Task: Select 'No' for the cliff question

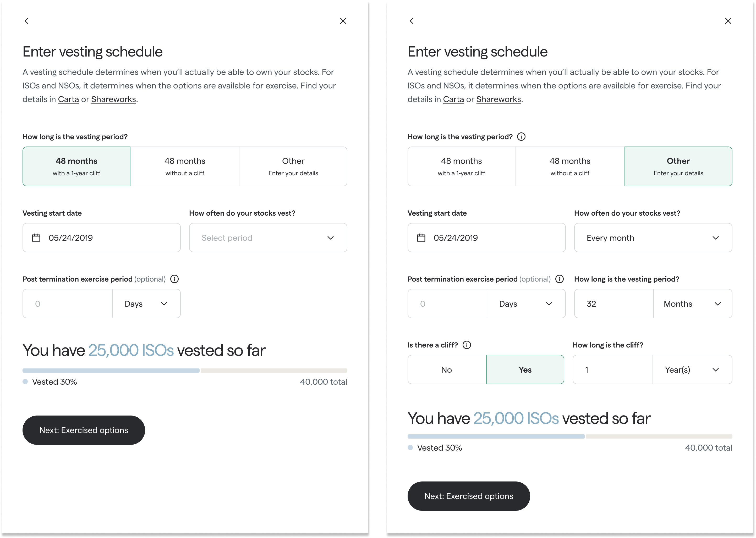Action: [x=447, y=369]
